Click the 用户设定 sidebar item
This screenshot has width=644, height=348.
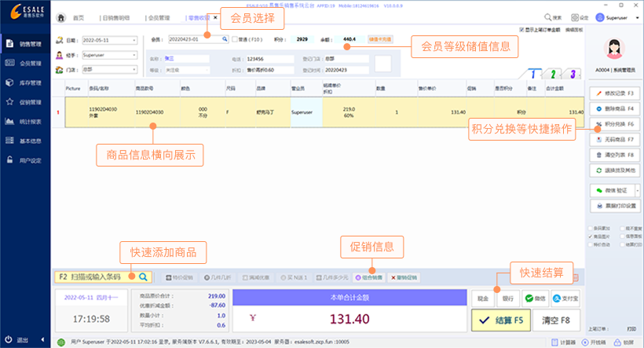[x=25, y=159]
